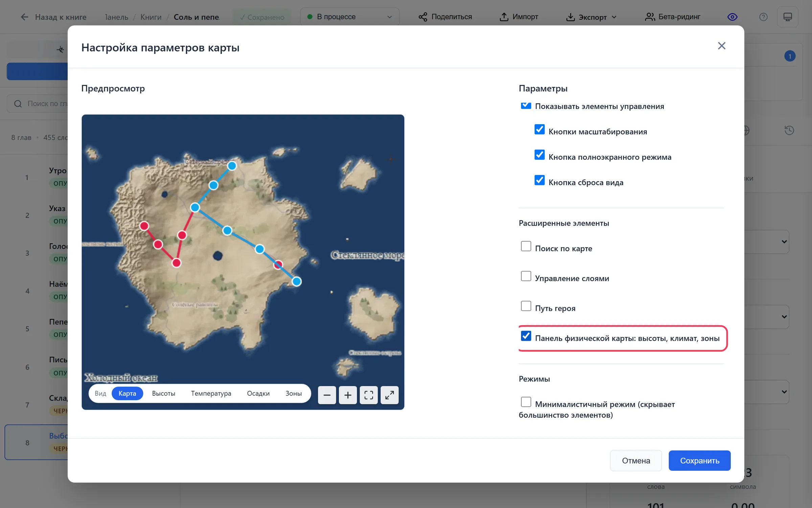The image size is (812, 508).
Task: Select the Карта view tab
Action: (x=127, y=394)
